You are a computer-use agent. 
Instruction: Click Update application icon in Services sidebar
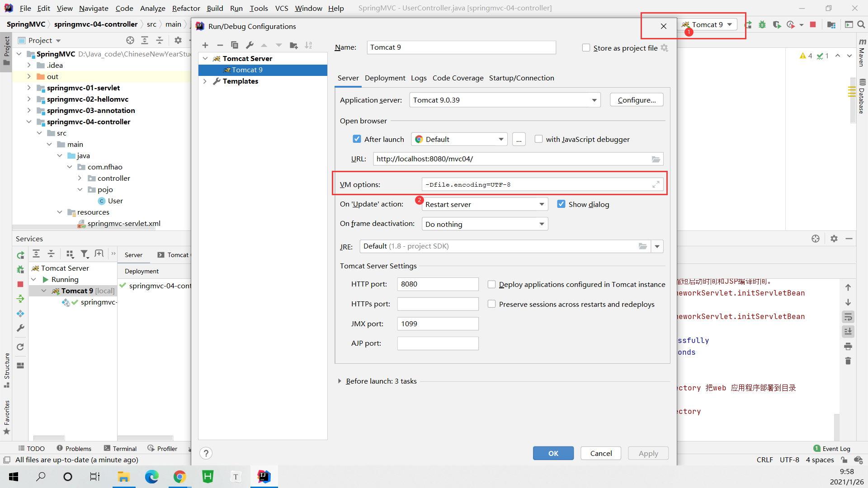click(20, 314)
